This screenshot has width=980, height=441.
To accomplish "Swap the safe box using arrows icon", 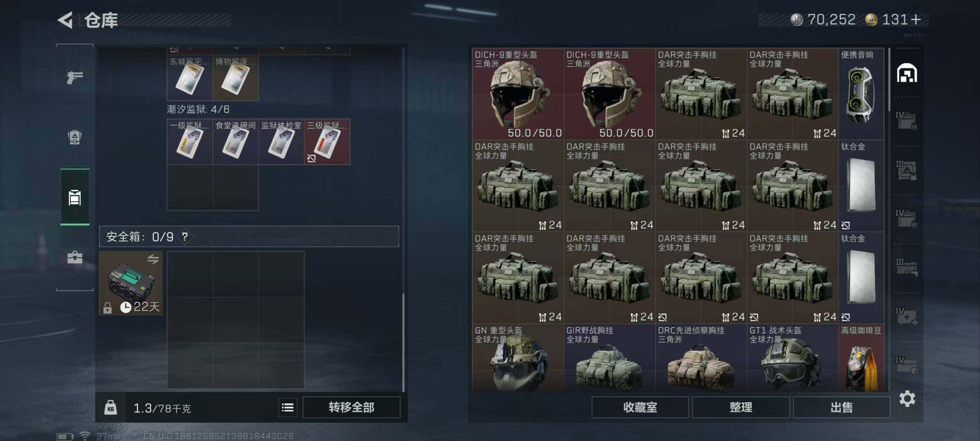I will pyautogui.click(x=153, y=260).
